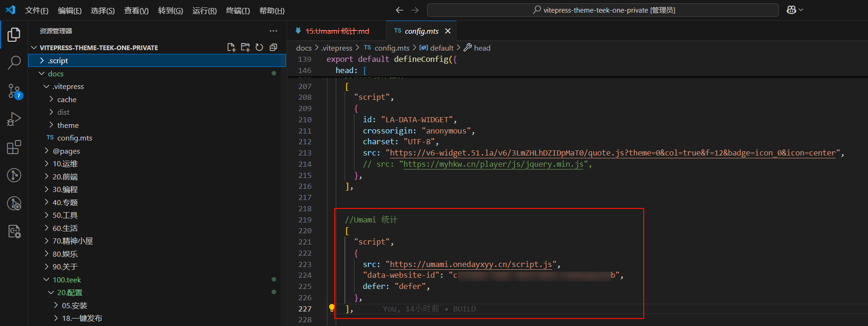
Task: Open the Search view in the activity bar
Action: pyautogui.click(x=14, y=62)
